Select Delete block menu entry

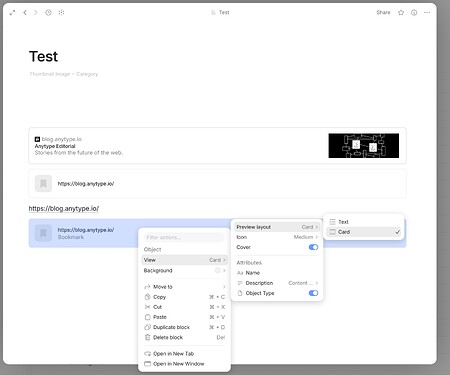pyautogui.click(x=184, y=337)
